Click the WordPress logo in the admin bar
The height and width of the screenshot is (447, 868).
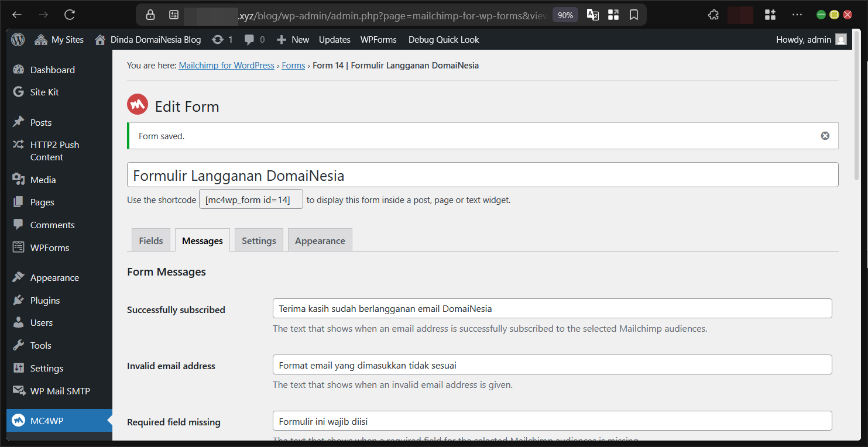coord(18,39)
